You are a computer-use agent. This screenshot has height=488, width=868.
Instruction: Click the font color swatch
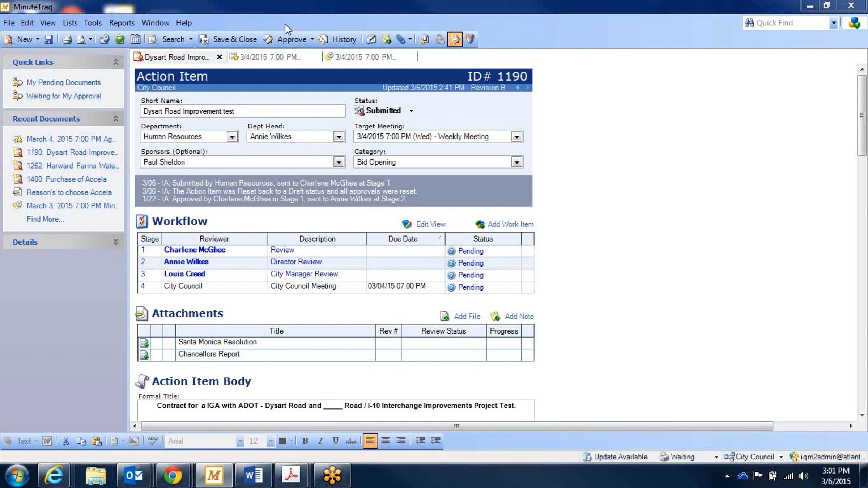(x=282, y=441)
